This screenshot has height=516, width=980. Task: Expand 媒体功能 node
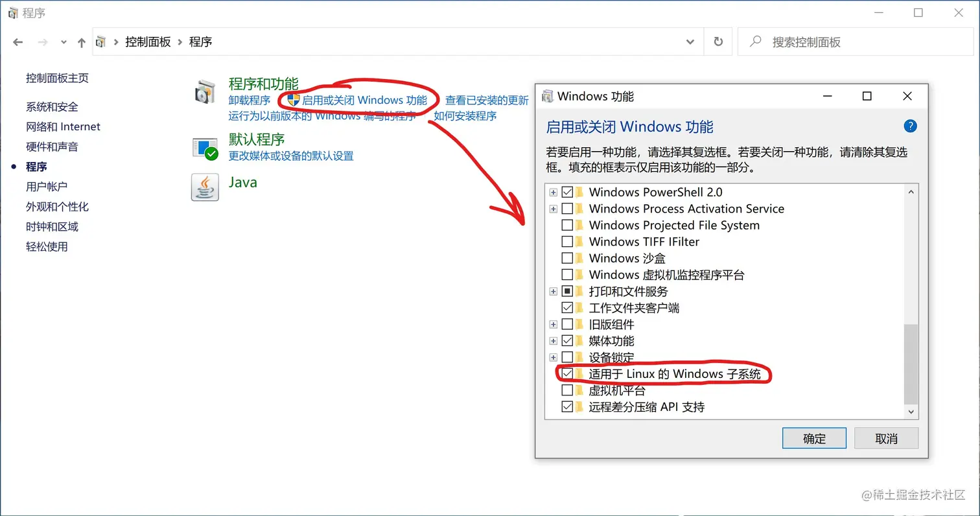tap(553, 341)
